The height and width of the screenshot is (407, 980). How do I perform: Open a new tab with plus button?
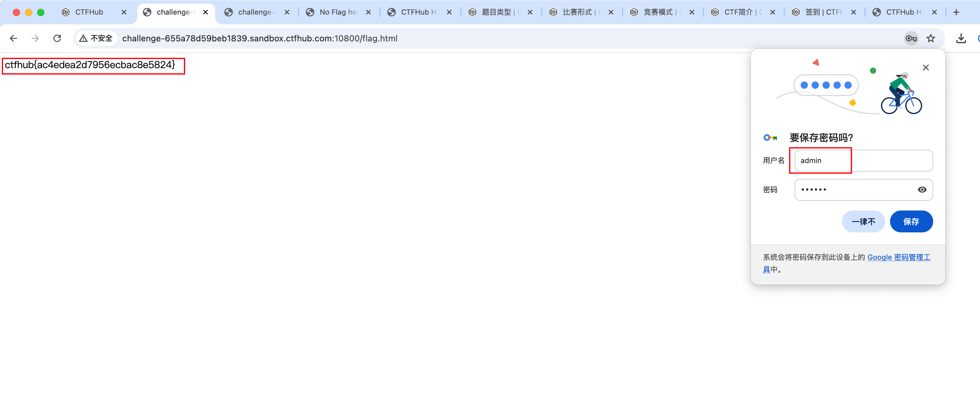(x=956, y=12)
